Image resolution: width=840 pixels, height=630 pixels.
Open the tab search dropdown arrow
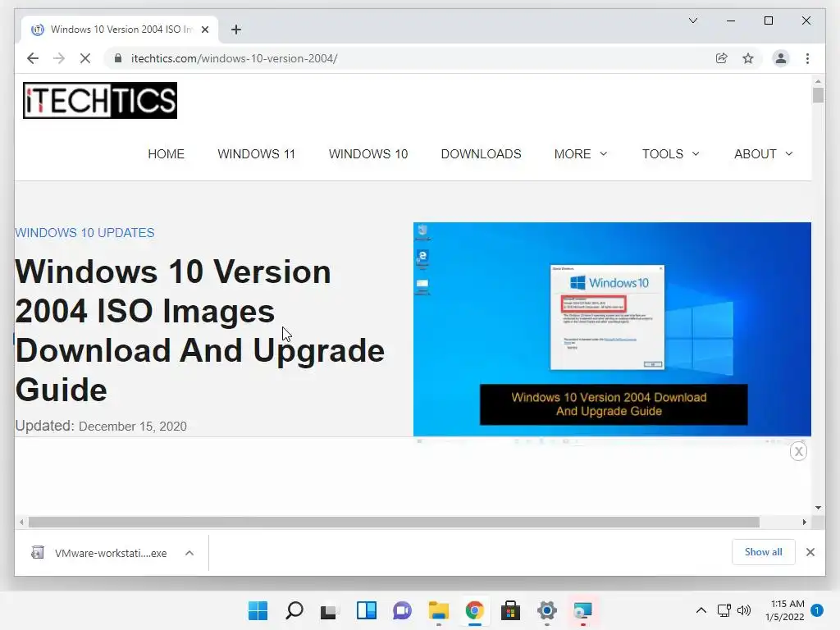coord(692,21)
